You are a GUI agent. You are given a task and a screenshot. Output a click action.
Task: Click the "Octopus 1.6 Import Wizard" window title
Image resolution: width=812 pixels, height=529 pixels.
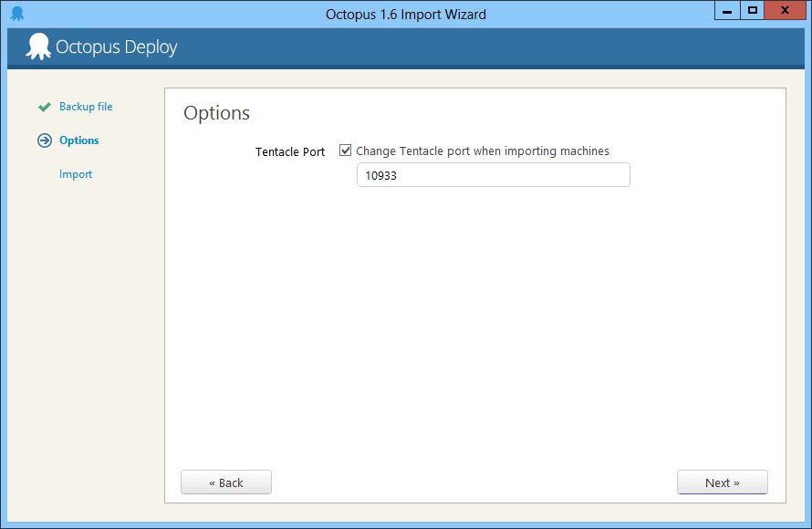(x=405, y=14)
